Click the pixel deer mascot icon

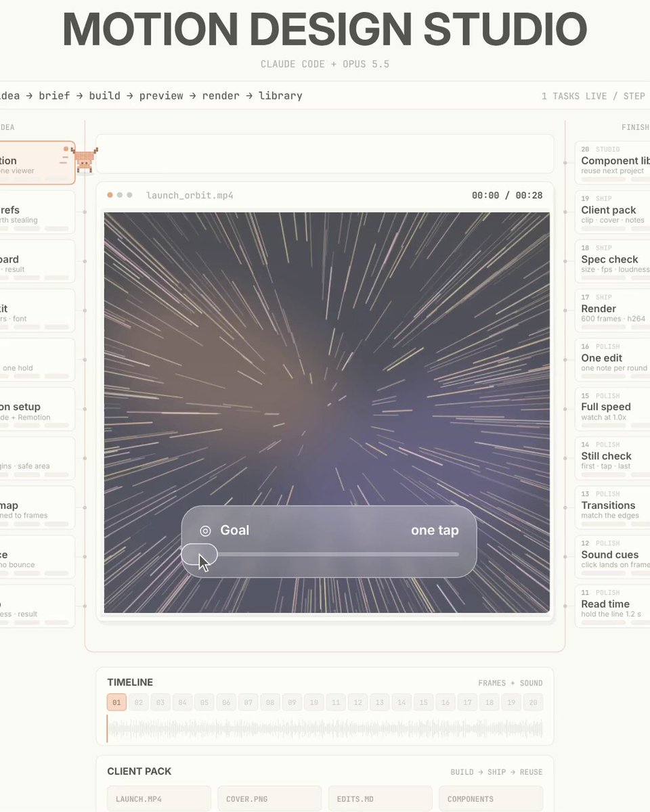pyautogui.click(x=85, y=161)
